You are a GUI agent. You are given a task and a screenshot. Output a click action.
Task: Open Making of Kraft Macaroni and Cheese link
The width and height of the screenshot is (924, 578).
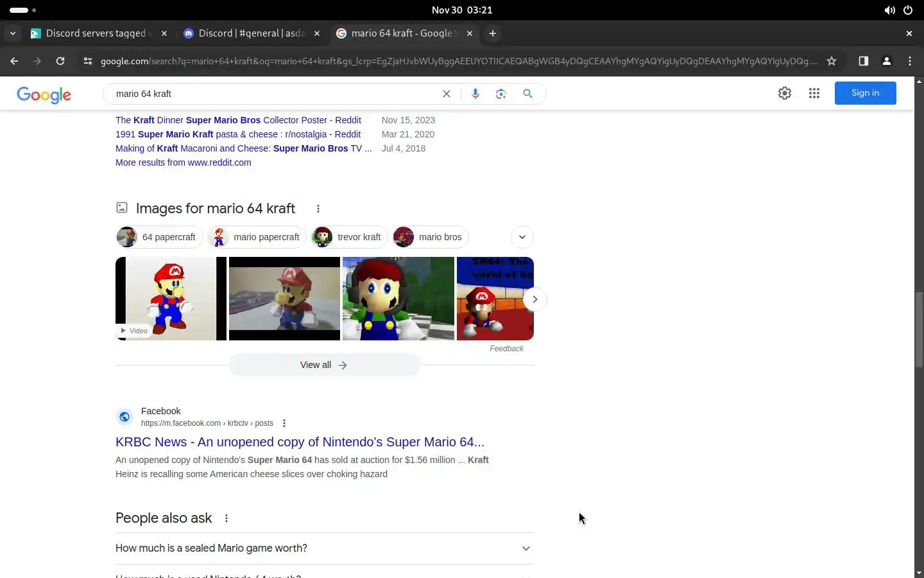243,148
